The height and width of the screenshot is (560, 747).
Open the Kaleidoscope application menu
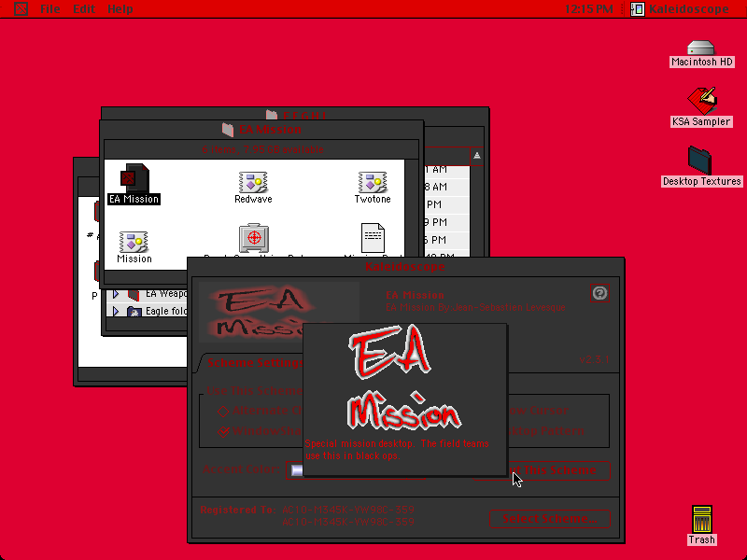tap(680, 8)
